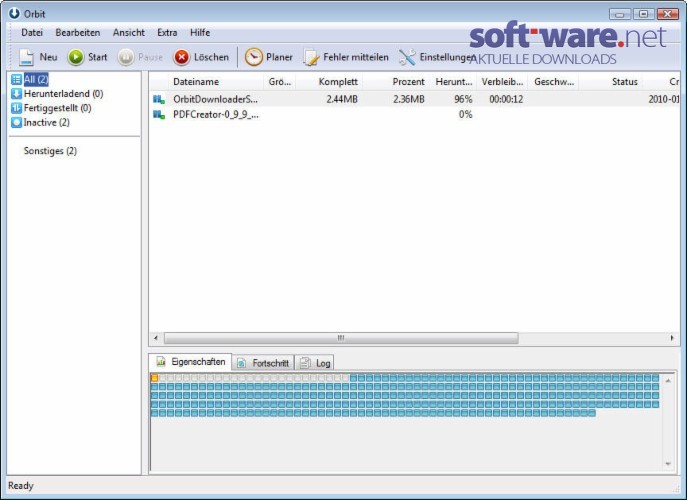This screenshot has width=687, height=500.
Task: Click the Neu new download icon
Action: [x=26, y=57]
